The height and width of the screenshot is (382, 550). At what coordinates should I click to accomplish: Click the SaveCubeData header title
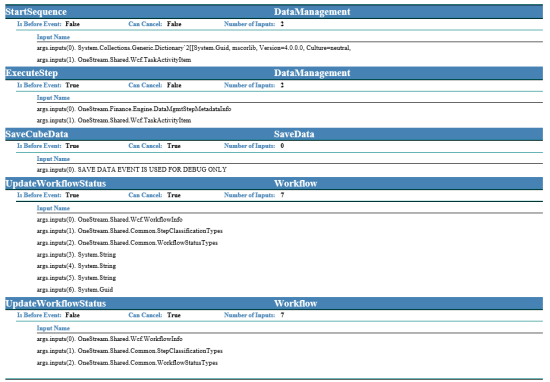coord(37,134)
